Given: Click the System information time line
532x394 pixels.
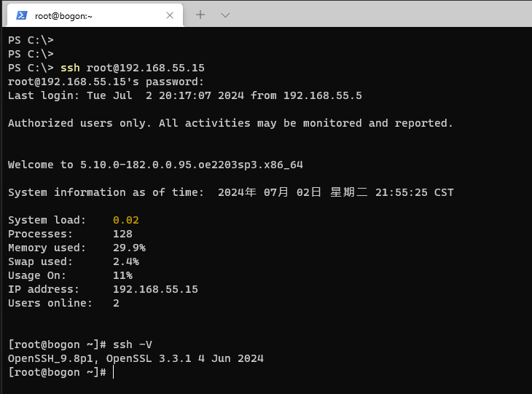Looking at the screenshot, I should pyautogui.click(x=230, y=192).
